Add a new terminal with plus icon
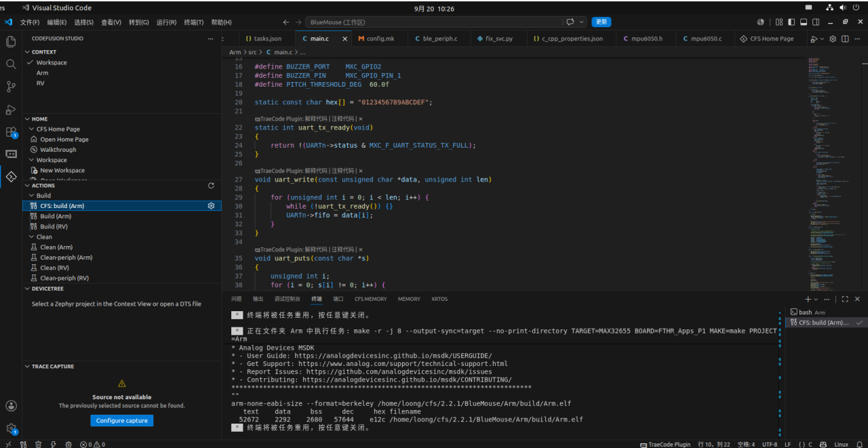Image resolution: width=868 pixels, height=448 pixels. (x=808, y=299)
